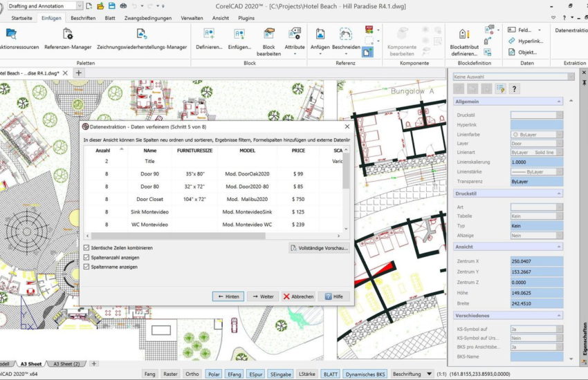Open the Plugins ribbon tab
This screenshot has height=380, width=588.
246,18
